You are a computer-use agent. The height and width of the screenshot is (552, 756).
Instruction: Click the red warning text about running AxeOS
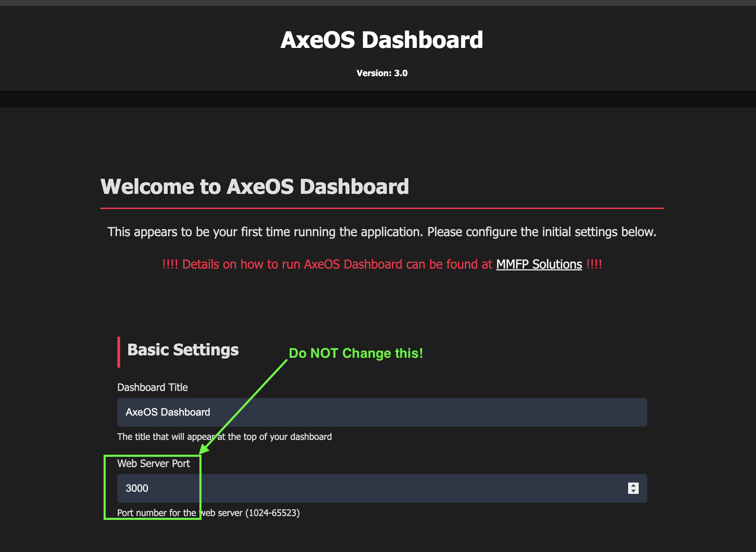point(382,264)
